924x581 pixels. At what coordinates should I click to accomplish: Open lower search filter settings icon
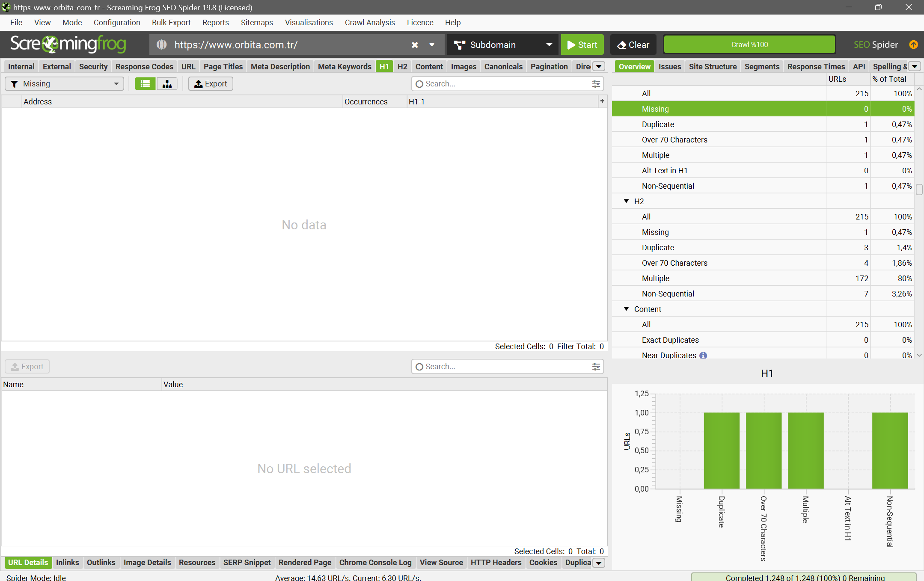point(596,367)
